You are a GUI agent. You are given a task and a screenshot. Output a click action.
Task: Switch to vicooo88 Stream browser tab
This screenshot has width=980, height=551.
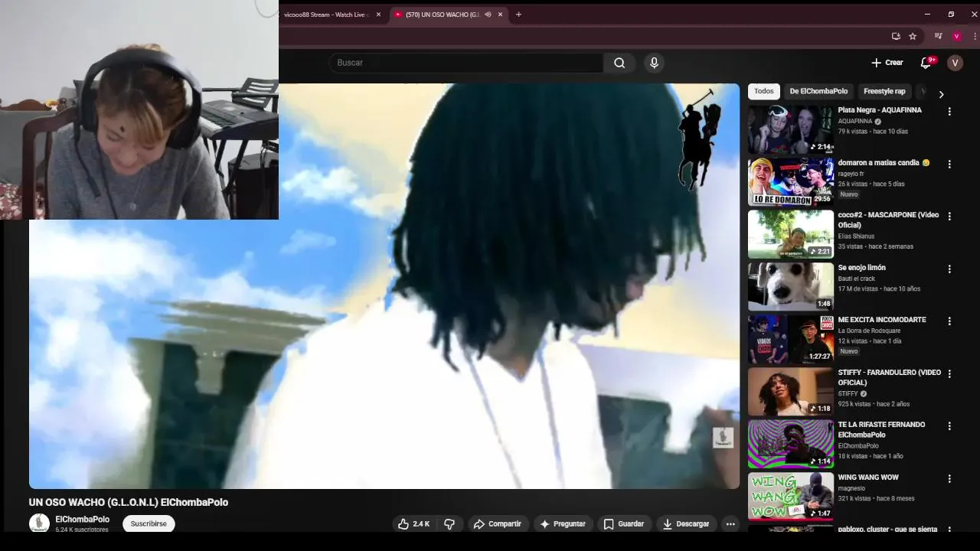click(x=325, y=15)
